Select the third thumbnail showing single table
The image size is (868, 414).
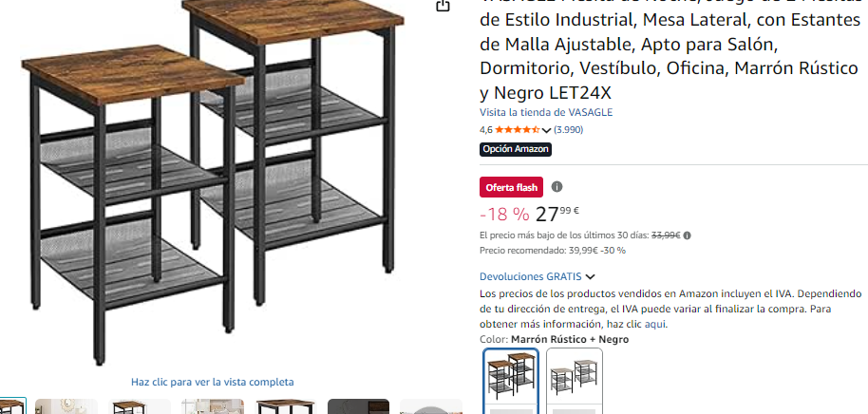coord(140,406)
